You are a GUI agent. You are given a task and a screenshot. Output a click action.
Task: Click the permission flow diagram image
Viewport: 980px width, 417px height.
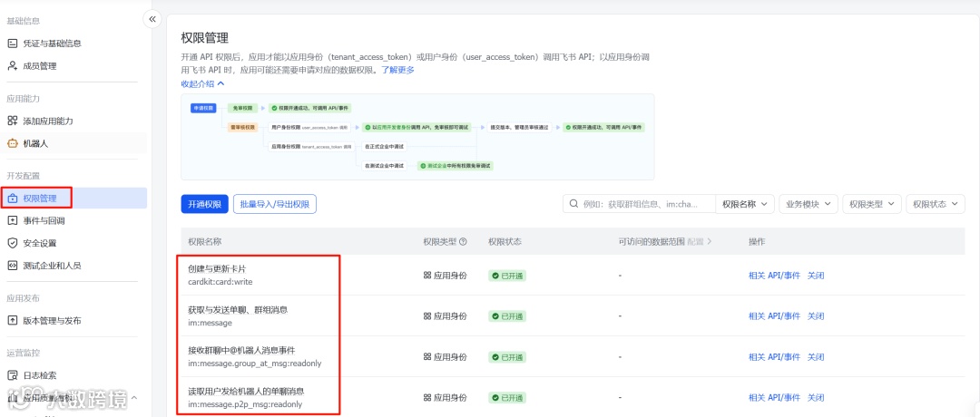click(417, 137)
